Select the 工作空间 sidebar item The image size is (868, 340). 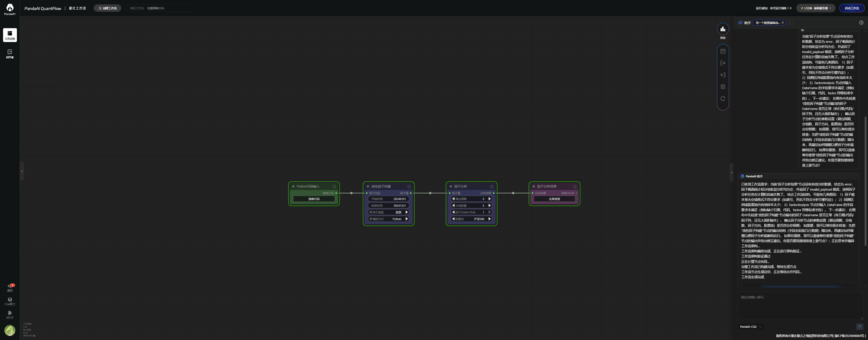(10, 35)
